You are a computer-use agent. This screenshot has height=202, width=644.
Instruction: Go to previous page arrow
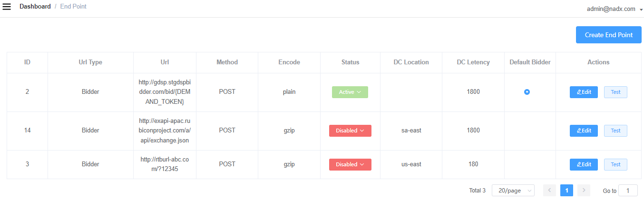click(x=549, y=191)
